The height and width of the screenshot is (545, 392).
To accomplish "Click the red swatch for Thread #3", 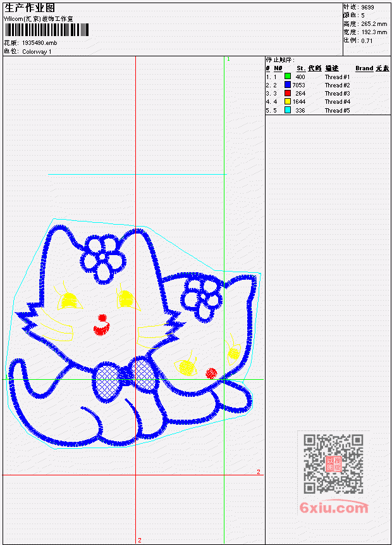I will tap(288, 93).
